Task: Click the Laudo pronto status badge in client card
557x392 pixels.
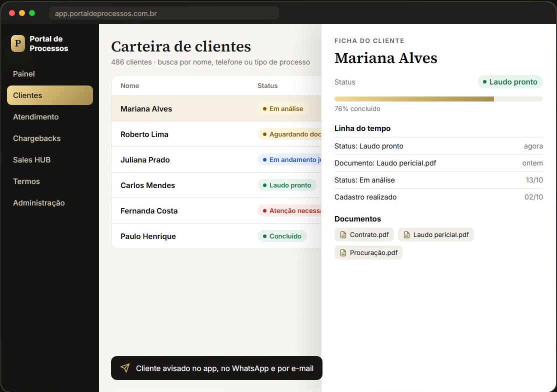Action: 510,82
